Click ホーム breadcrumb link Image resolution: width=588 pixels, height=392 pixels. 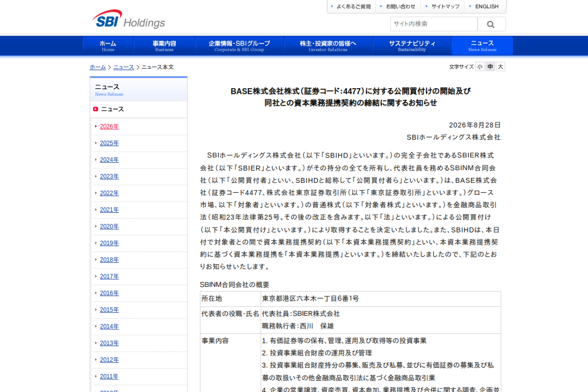click(x=98, y=67)
